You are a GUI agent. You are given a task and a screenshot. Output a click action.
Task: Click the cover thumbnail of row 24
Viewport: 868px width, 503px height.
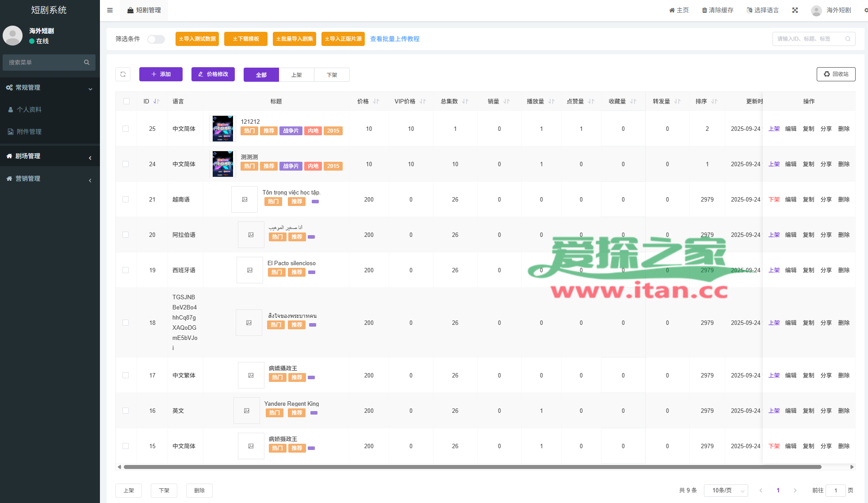tap(222, 164)
